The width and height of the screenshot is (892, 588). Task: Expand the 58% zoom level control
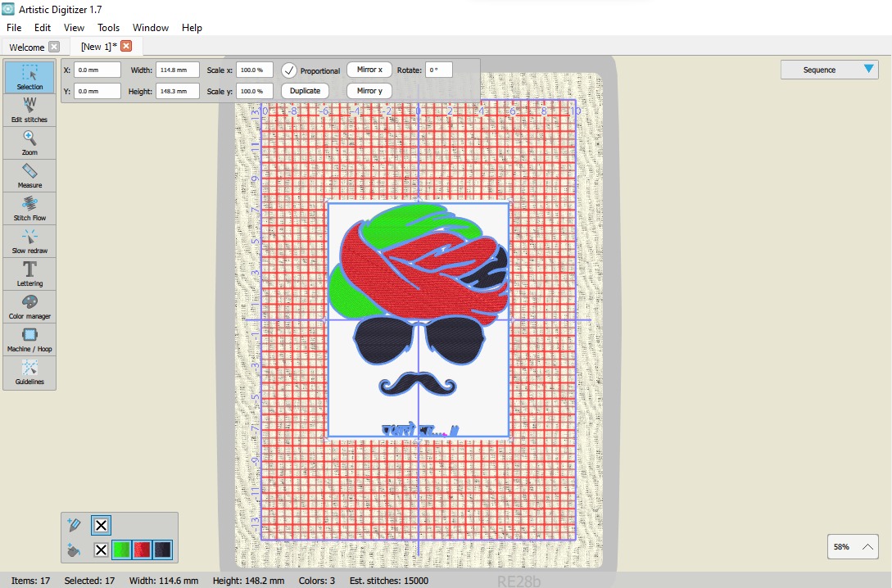[852, 546]
